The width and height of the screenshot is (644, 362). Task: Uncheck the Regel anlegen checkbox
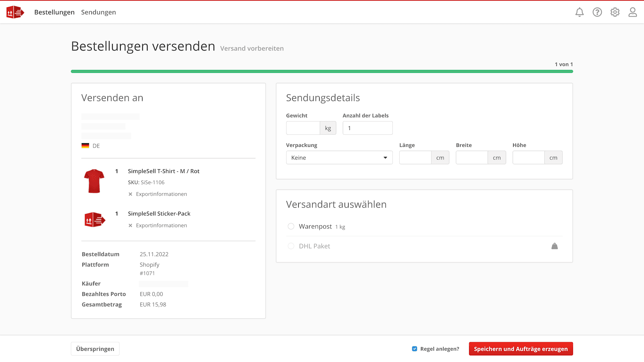pos(415,349)
